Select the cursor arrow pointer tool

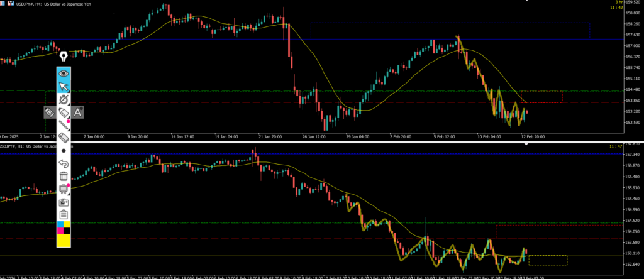(x=64, y=86)
